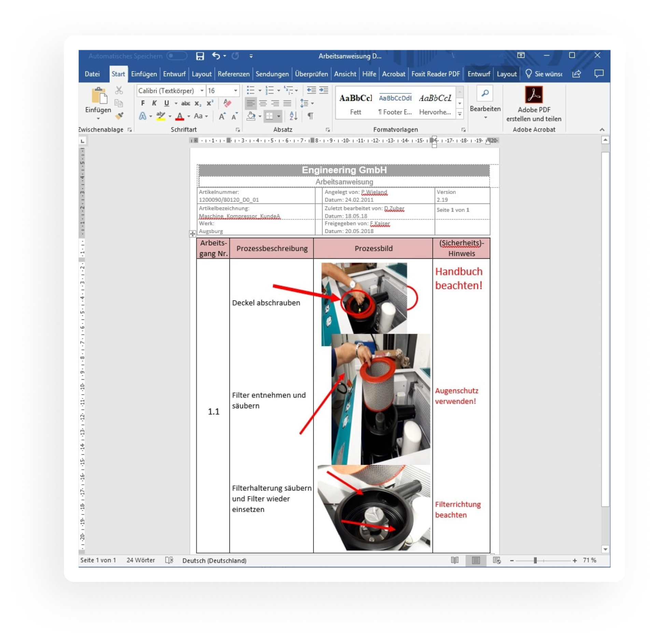Collapse the ribbon
This screenshot has height=644, width=659.
(x=602, y=130)
